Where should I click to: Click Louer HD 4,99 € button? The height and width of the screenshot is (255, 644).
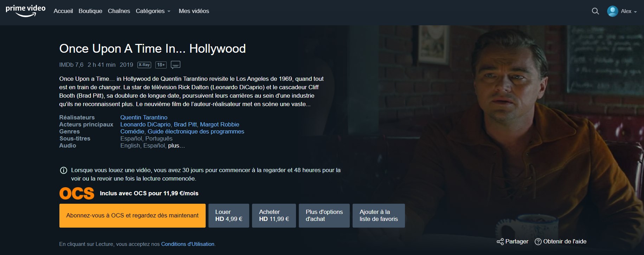pos(228,216)
